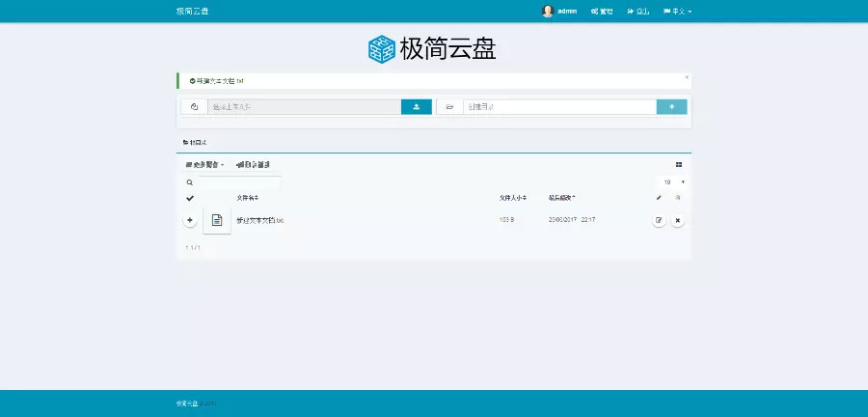Click the txt file name link

[260, 220]
